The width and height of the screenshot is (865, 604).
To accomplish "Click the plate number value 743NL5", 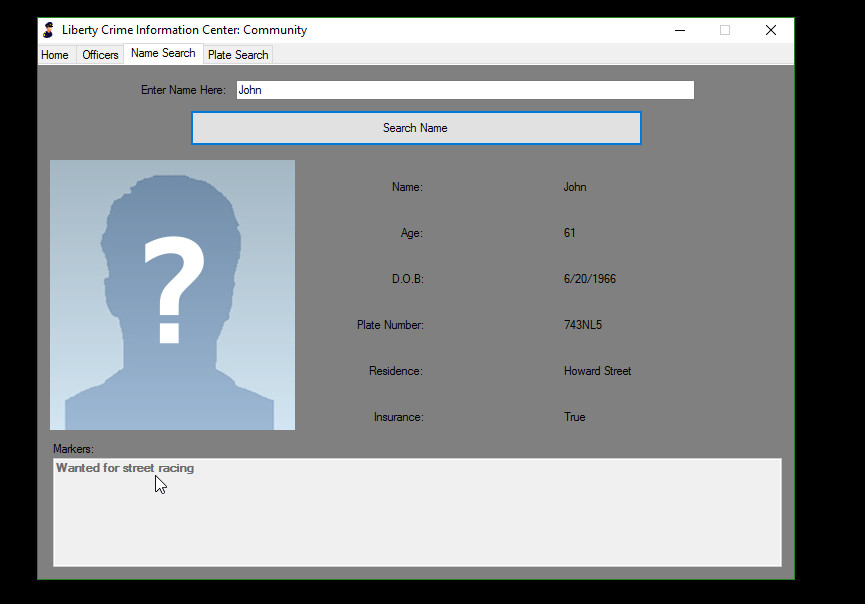I will [x=583, y=325].
